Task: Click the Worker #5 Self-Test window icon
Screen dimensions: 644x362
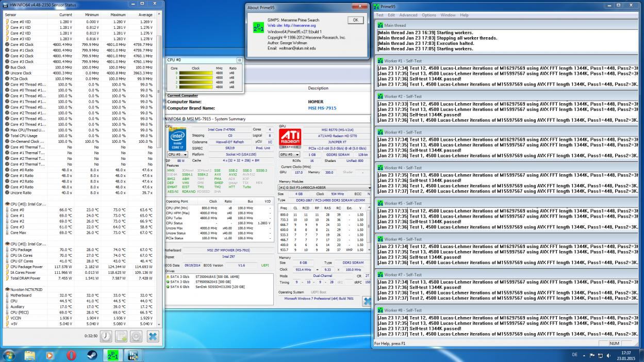Action: click(x=380, y=203)
